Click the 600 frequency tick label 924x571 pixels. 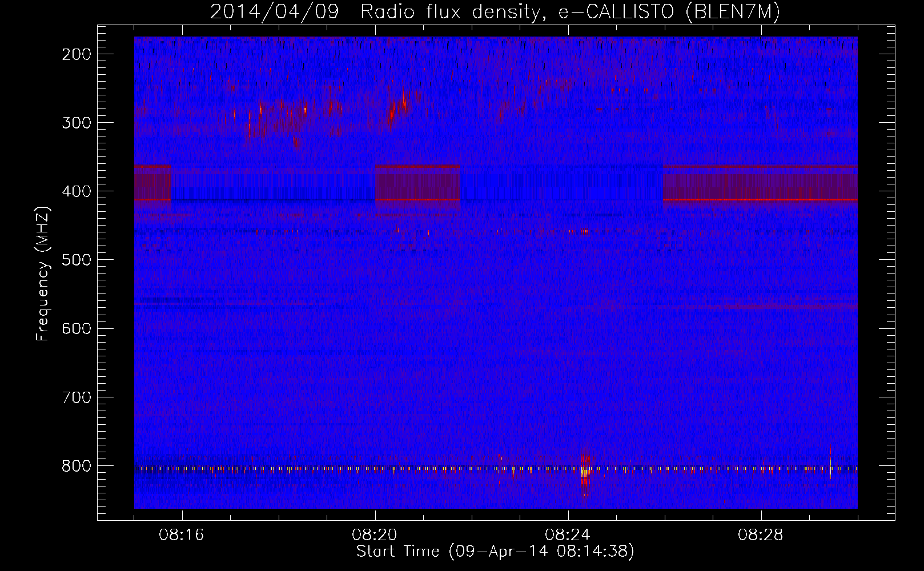(77, 328)
